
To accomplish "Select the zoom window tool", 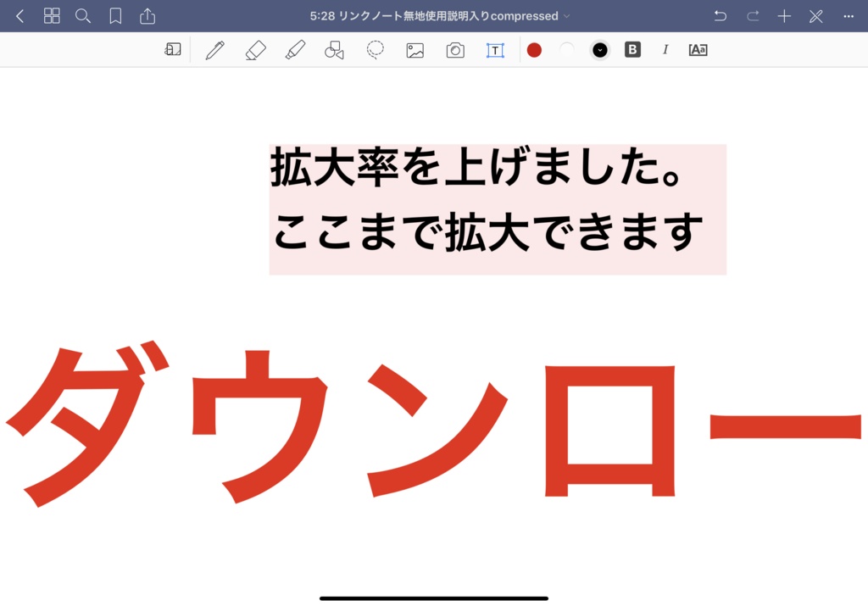I will [x=173, y=50].
